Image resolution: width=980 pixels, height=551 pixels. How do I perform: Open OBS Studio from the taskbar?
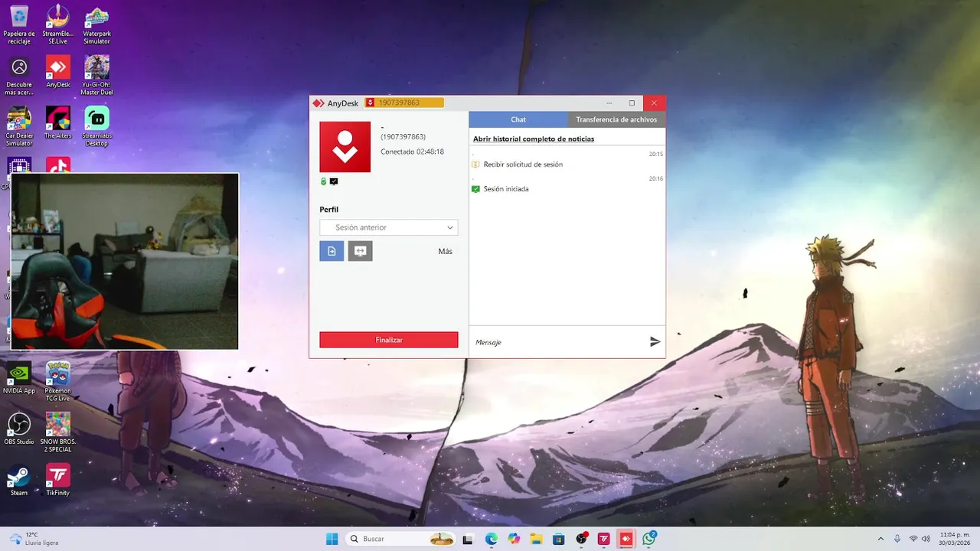point(582,539)
